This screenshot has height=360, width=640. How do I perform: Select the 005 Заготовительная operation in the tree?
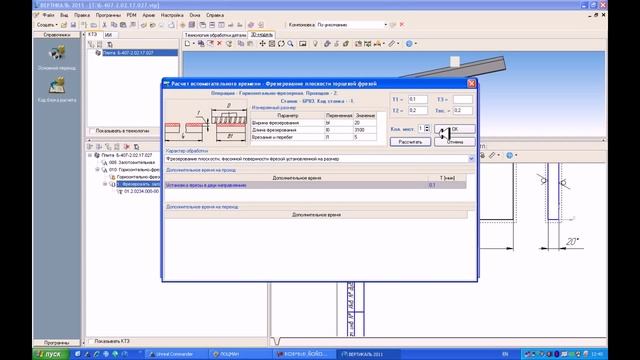(x=131, y=162)
